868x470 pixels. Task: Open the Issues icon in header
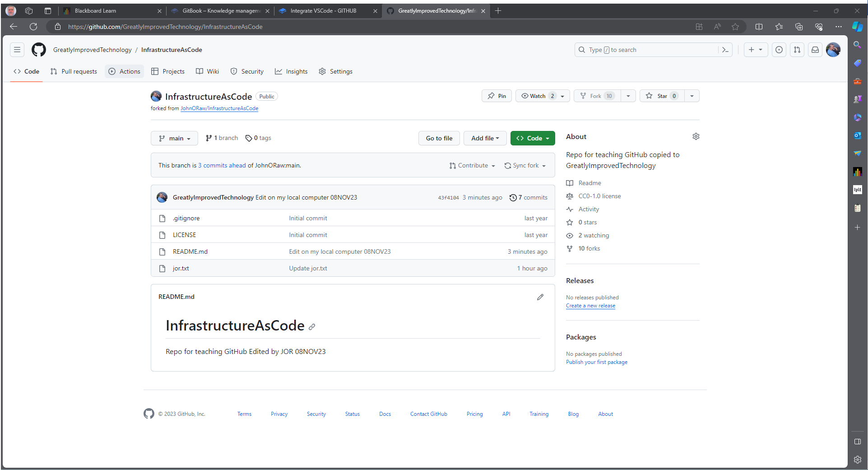[779, 50]
